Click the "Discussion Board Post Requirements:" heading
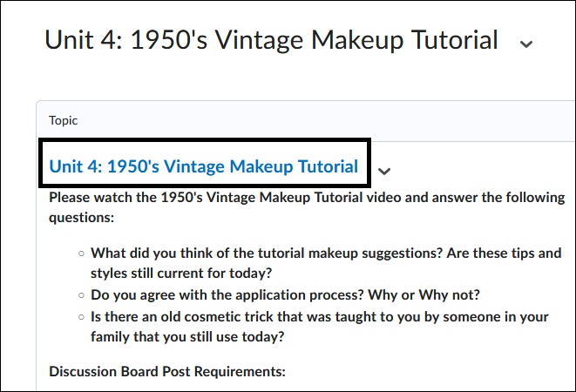Image resolution: width=576 pixels, height=392 pixels. 166,372
